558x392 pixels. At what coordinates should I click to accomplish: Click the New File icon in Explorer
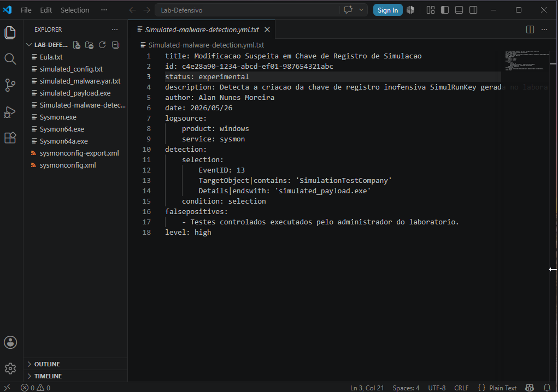(77, 45)
